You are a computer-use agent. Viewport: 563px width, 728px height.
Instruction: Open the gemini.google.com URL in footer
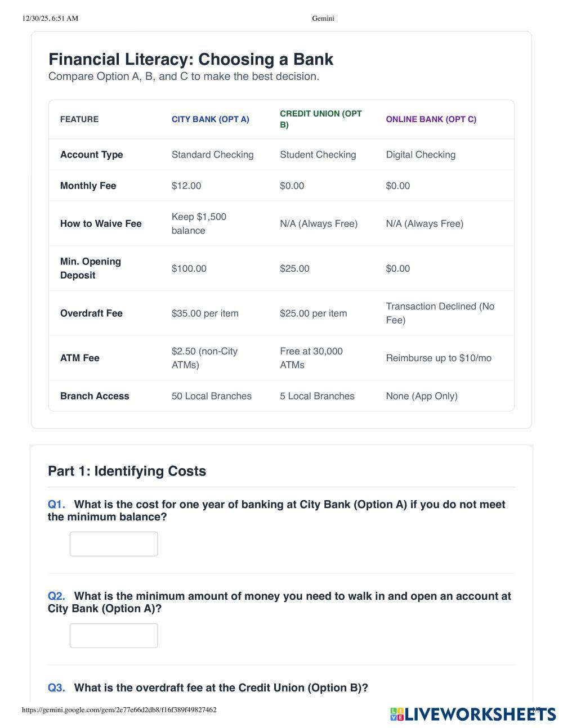pyautogui.click(x=119, y=709)
